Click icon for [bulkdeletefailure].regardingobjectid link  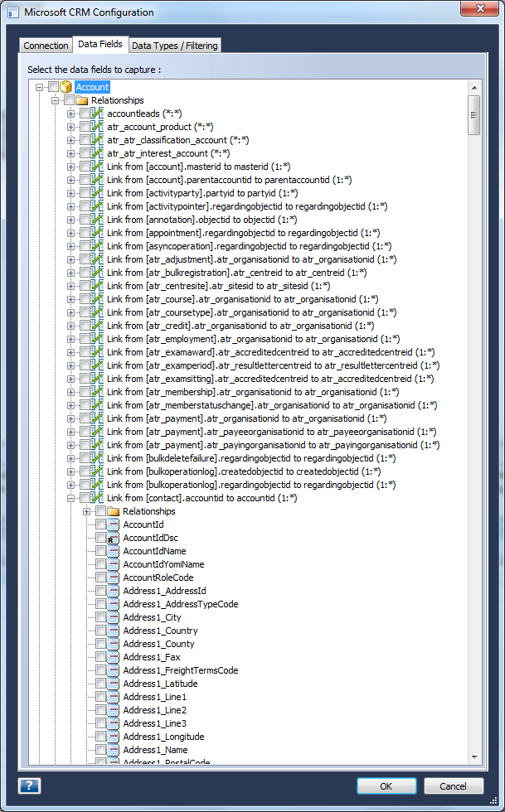tap(98, 458)
